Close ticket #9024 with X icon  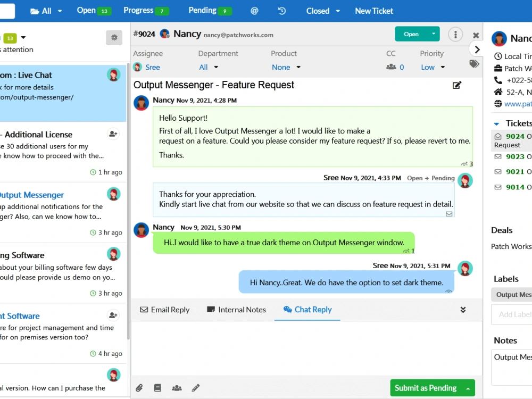pos(476,35)
